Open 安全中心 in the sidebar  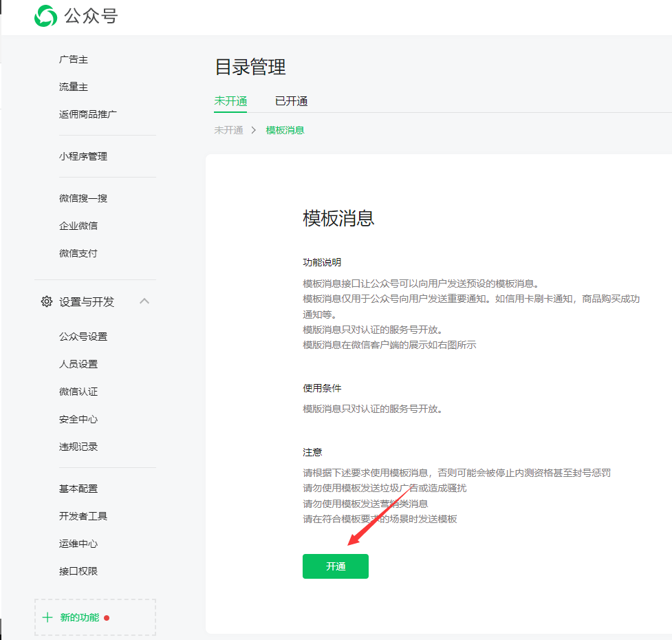pos(78,419)
